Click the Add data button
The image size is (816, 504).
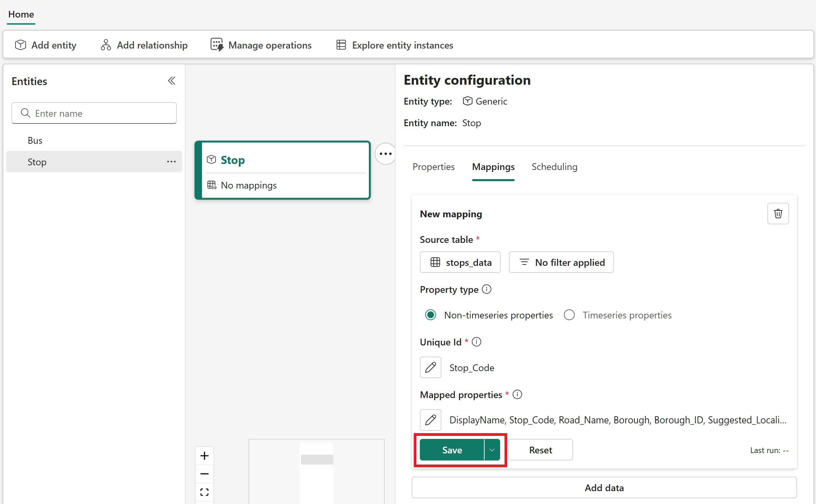point(604,487)
